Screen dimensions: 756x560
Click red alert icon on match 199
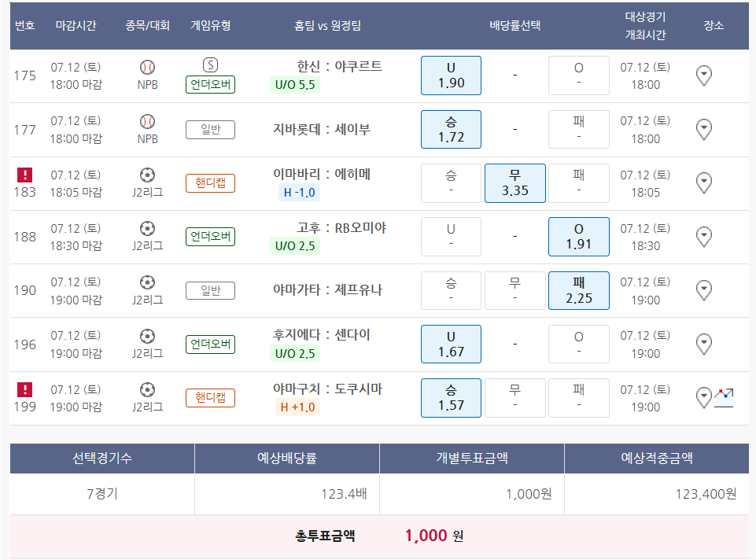pyautogui.click(x=24, y=389)
